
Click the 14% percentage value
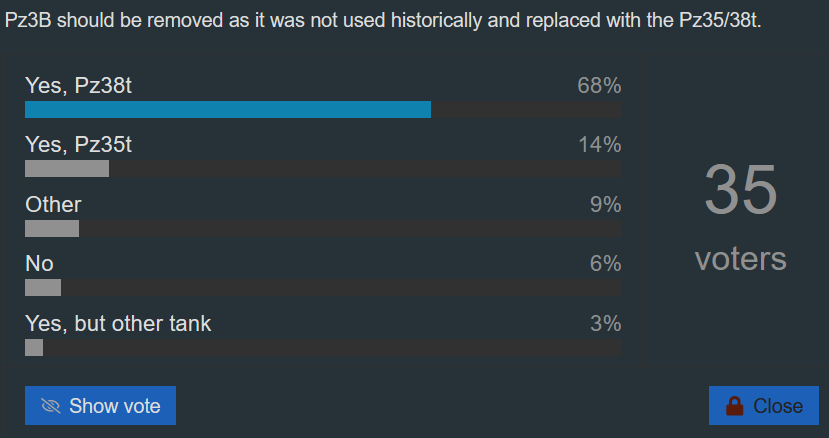[600, 145]
